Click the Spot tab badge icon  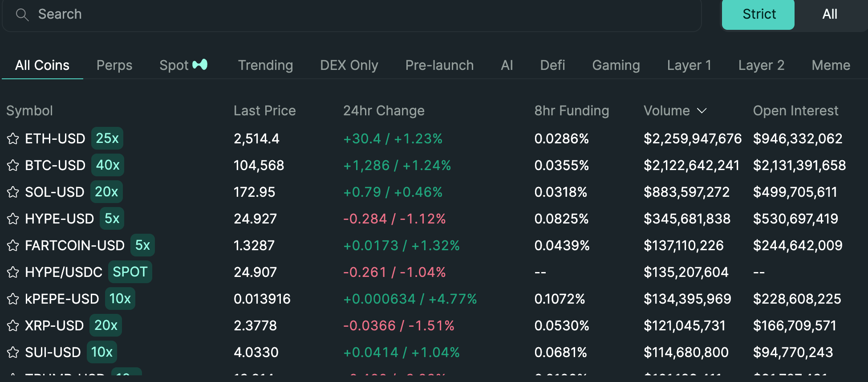[x=200, y=65]
